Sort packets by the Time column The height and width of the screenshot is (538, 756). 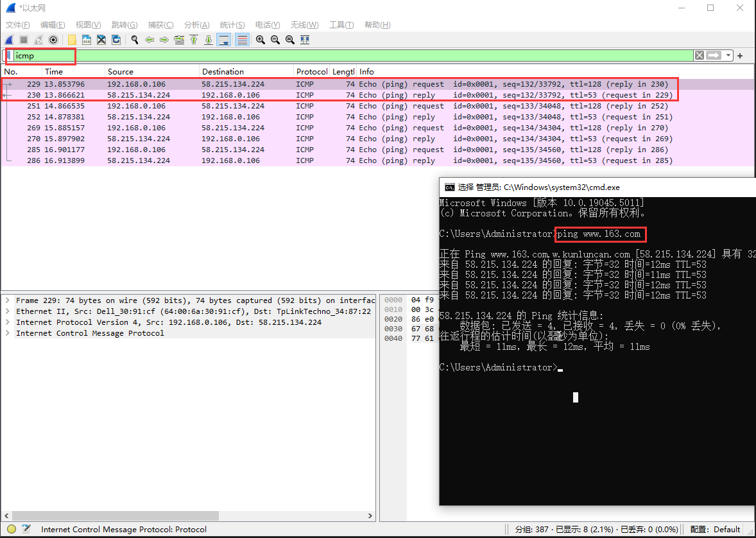(x=73, y=71)
